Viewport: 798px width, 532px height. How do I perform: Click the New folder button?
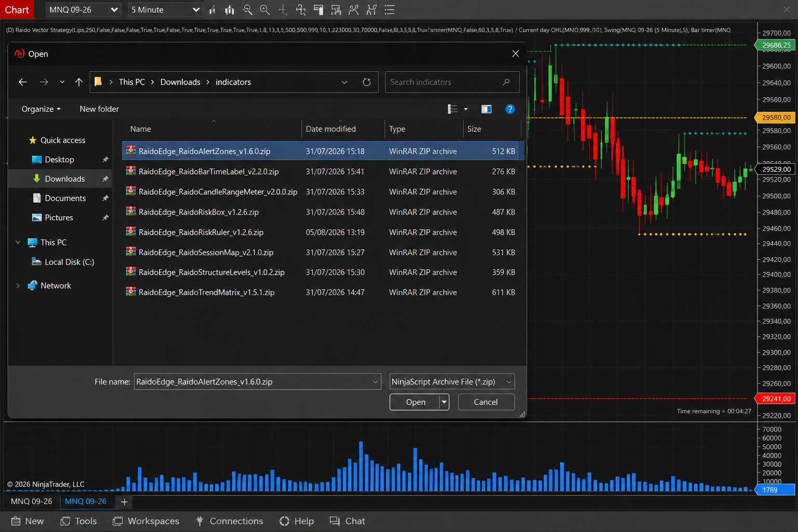coord(99,109)
